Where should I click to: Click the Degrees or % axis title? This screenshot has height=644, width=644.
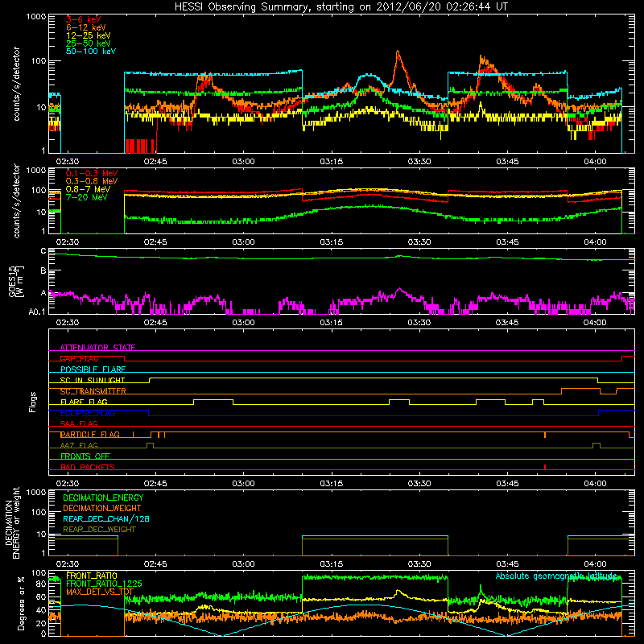[21, 603]
